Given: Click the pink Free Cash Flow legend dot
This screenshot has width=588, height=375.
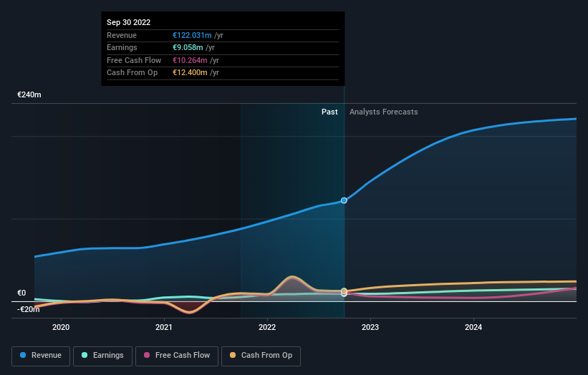Looking at the screenshot, I should [x=147, y=355].
